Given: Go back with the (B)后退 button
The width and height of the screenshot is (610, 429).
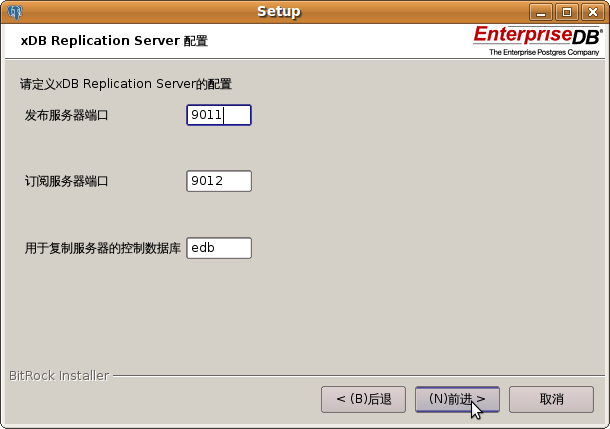Looking at the screenshot, I should pos(363,399).
